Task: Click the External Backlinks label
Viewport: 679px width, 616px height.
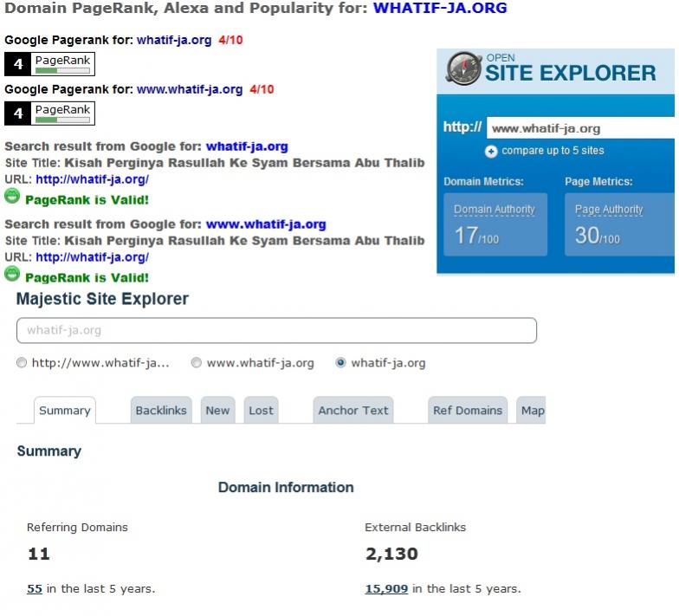Action: pos(416,527)
